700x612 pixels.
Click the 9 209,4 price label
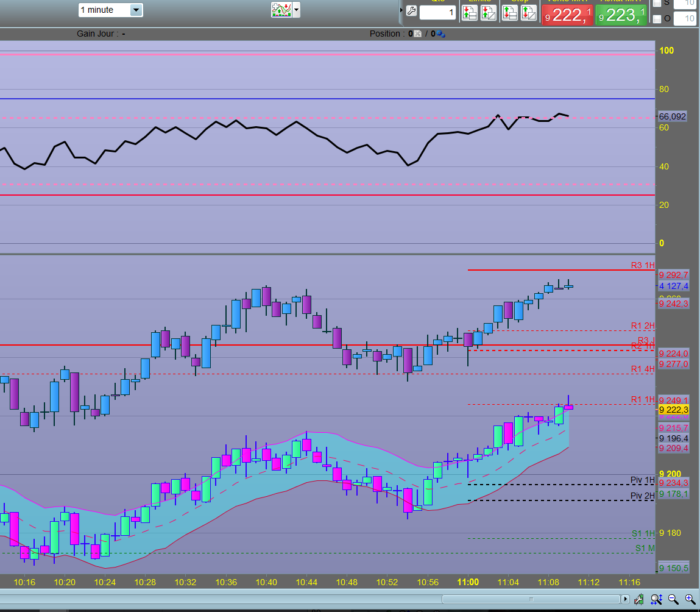[674, 448]
